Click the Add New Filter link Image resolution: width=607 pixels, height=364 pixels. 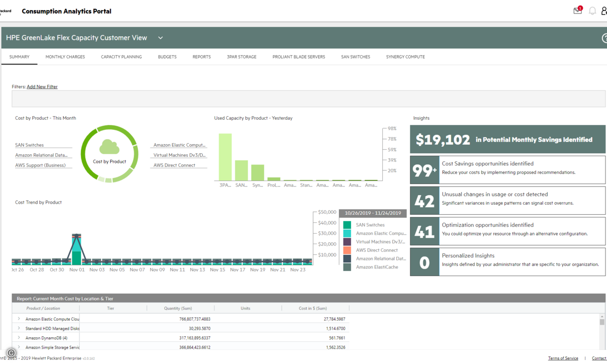coord(42,87)
